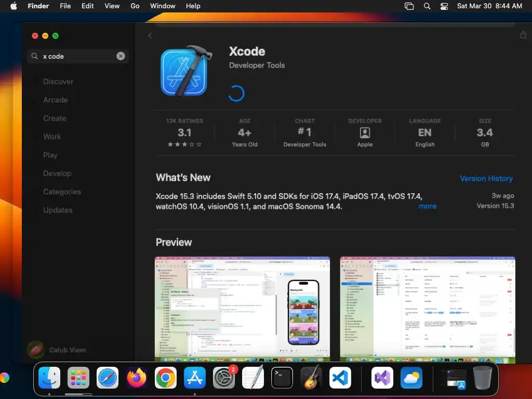Click the #1 Developer Tools chart block

pyautogui.click(x=304, y=132)
